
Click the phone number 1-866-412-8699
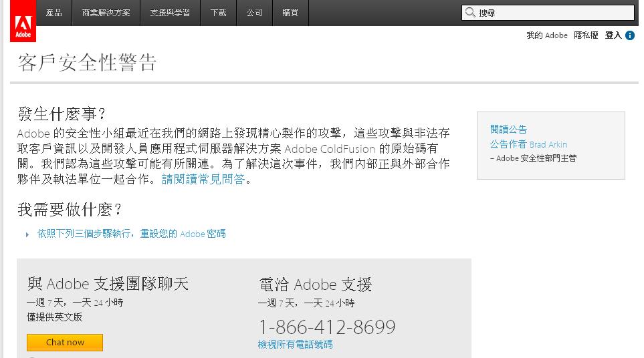327,327
